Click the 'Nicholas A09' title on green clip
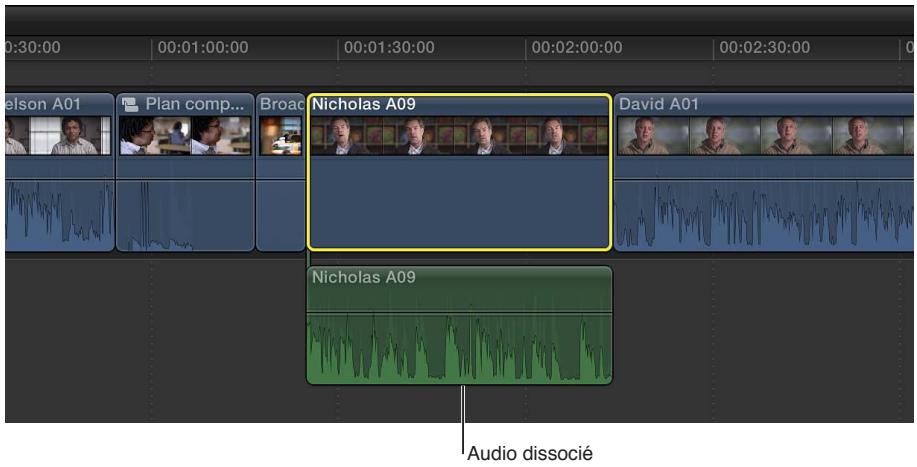This screenshot has width=917, height=467. [x=364, y=277]
